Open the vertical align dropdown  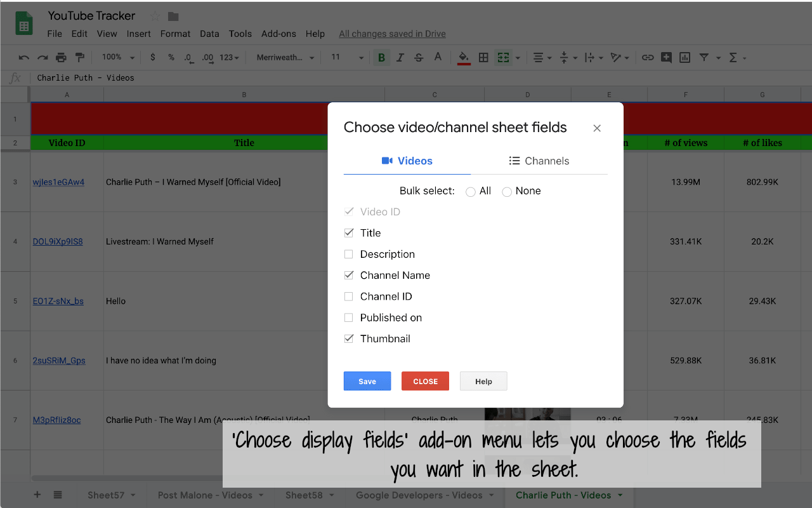[568, 58]
